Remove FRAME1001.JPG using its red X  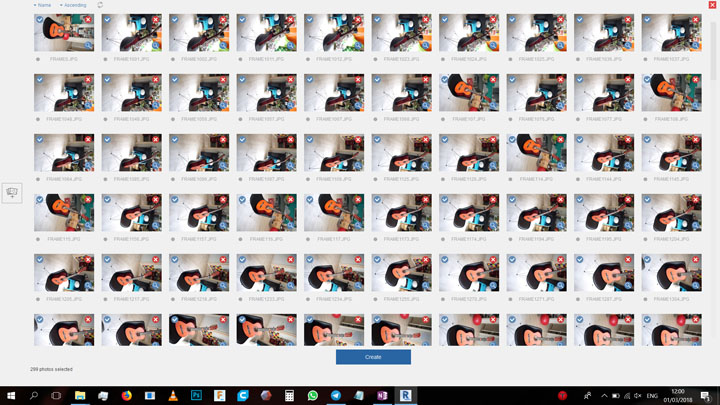coord(156,20)
